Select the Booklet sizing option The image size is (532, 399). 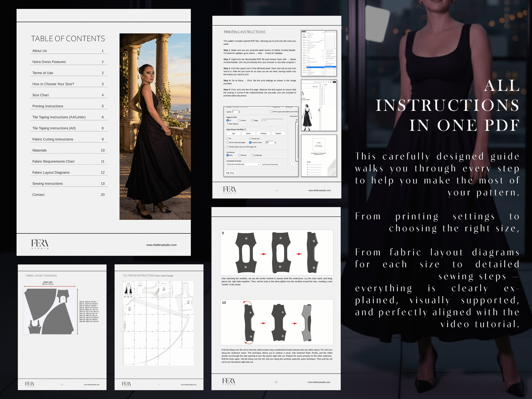[x=278, y=133]
